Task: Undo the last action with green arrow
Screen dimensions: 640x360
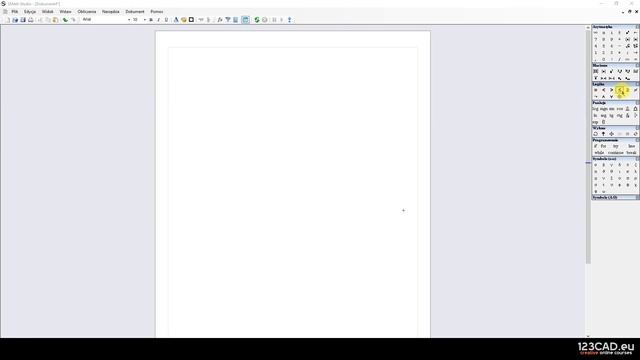Action: tap(65, 20)
